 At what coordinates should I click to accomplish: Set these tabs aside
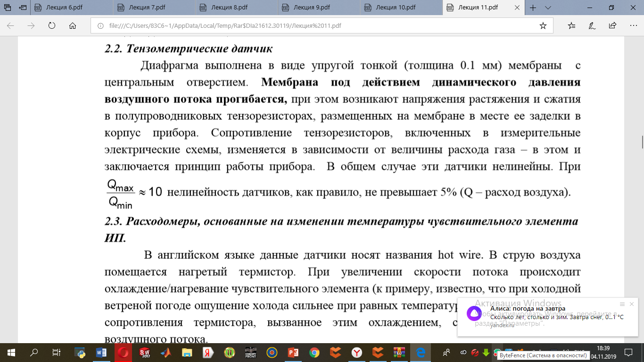[x=23, y=8]
